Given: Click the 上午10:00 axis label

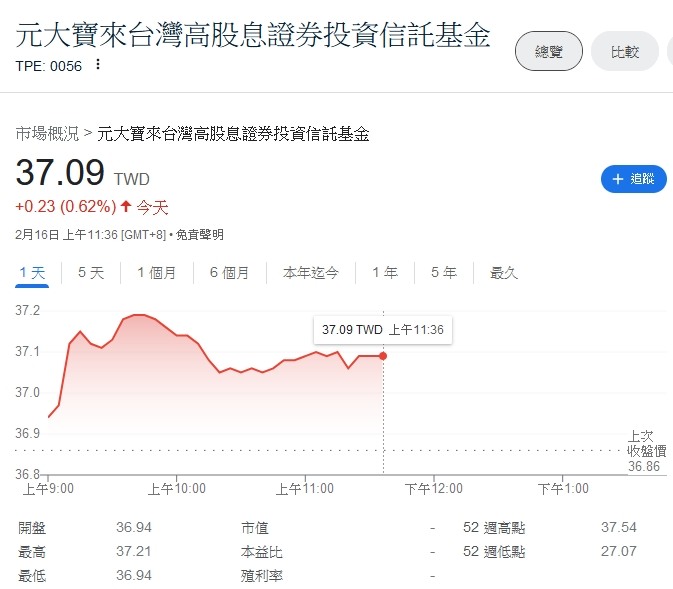Looking at the screenshot, I should (x=176, y=489).
